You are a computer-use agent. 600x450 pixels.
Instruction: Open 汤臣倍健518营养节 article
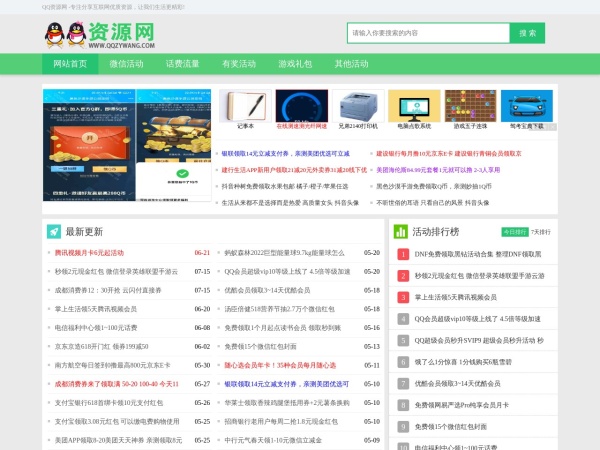point(279,309)
